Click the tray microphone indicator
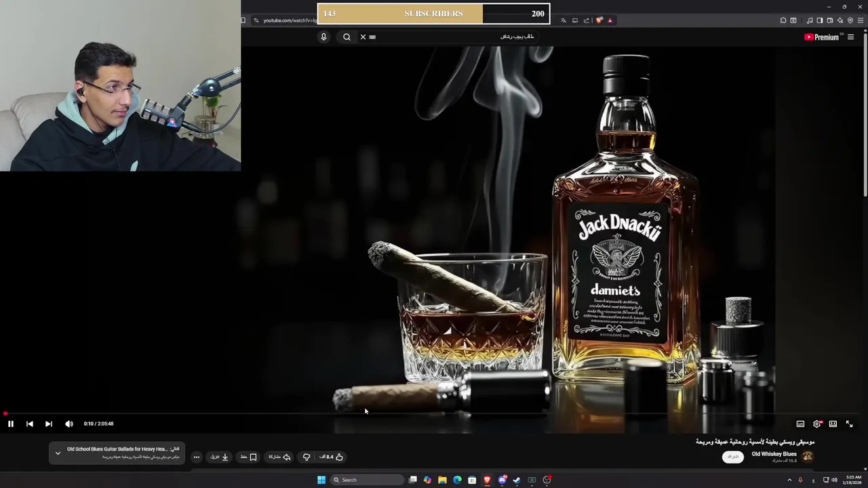Viewport: 868px width, 488px height. [800, 480]
